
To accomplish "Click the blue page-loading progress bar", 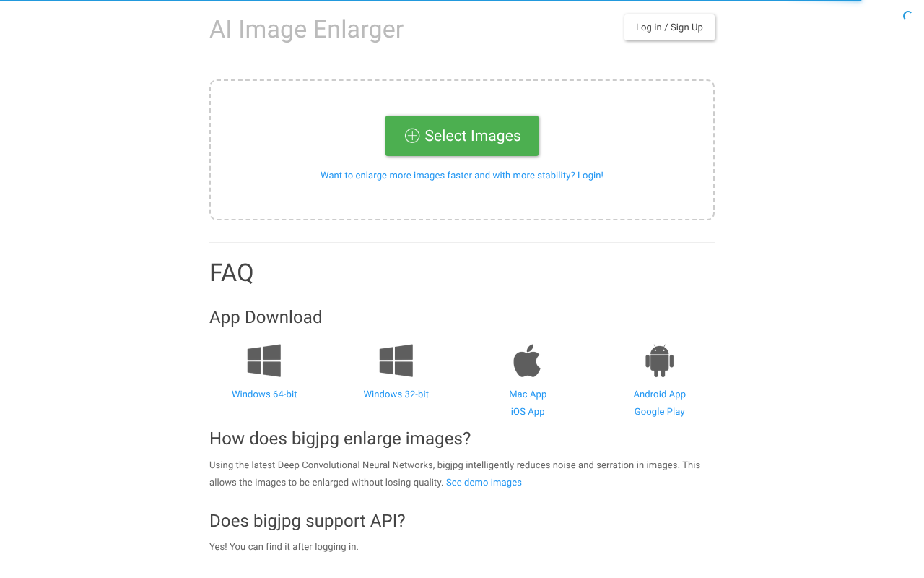I will [x=430, y=1].
